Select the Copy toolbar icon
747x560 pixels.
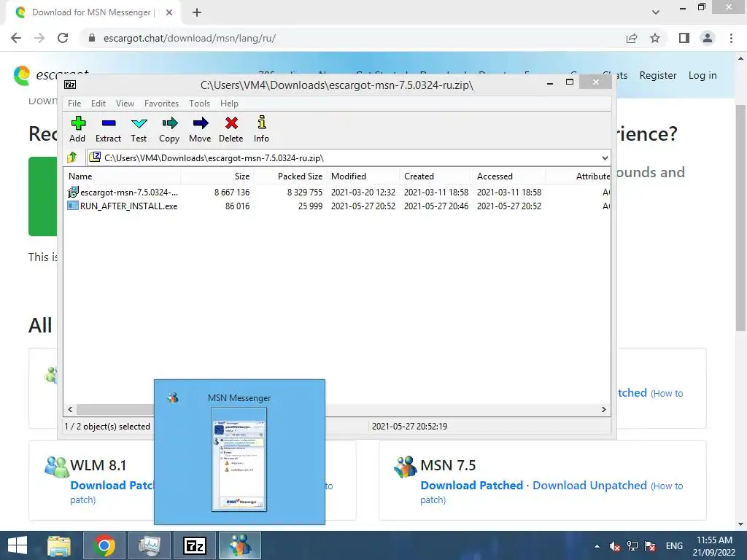[169, 129]
